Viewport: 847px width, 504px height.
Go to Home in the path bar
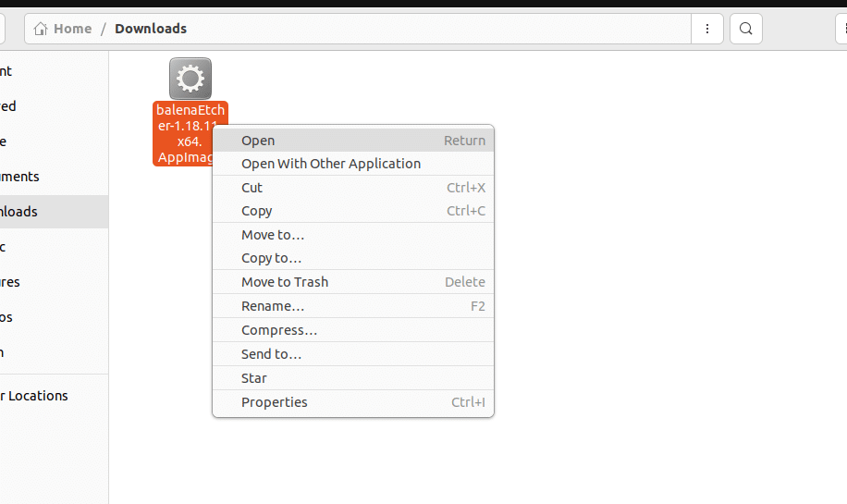[72, 29]
